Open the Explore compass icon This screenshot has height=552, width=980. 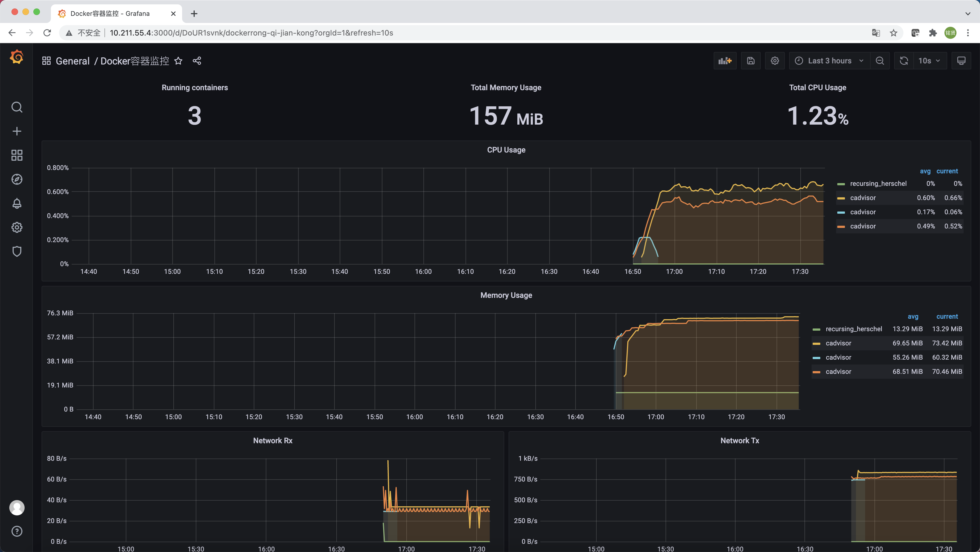pyautogui.click(x=17, y=180)
